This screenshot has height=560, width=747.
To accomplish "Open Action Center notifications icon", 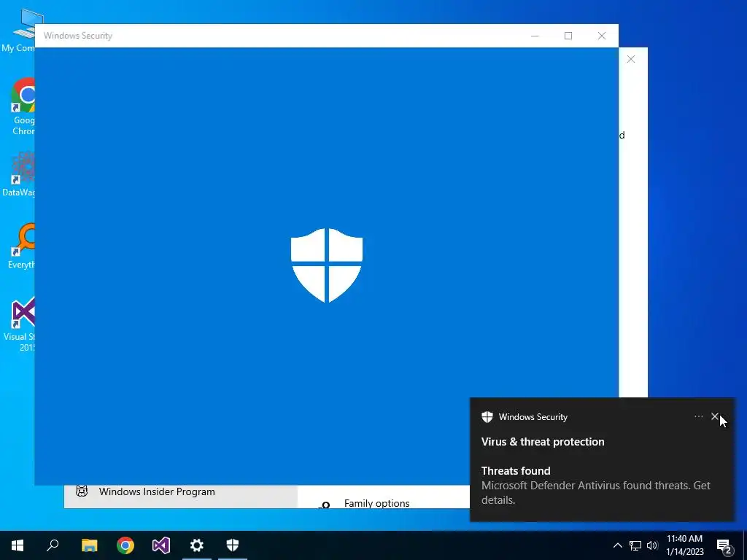I will pyautogui.click(x=724, y=546).
